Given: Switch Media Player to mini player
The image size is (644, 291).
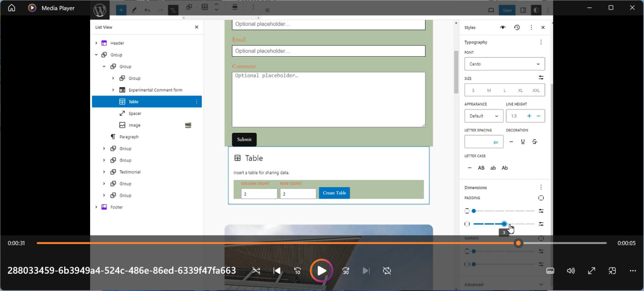Looking at the screenshot, I should click(x=612, y=271).
